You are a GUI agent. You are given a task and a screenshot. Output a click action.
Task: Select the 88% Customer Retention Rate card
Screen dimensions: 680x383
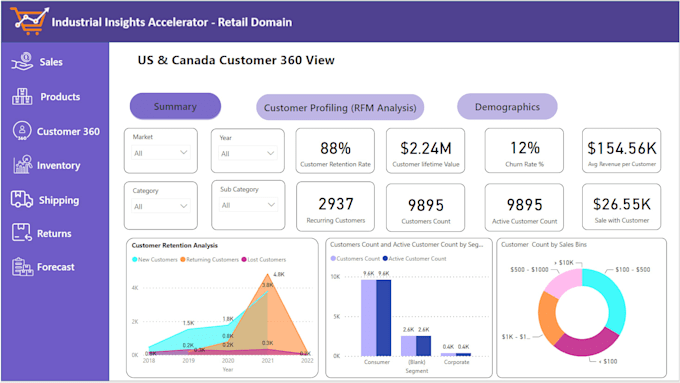[x=335, y=151]
